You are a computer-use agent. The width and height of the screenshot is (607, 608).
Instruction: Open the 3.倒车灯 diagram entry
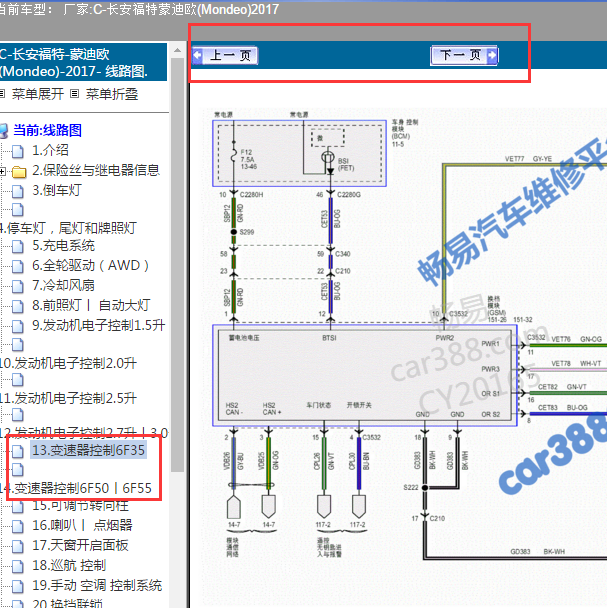[57, 190]
